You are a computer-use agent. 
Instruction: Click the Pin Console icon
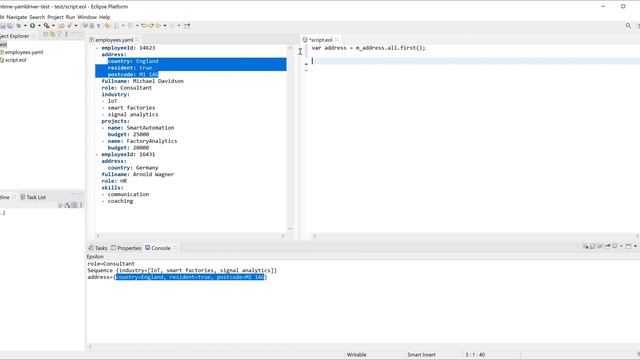tap(608, 246)
